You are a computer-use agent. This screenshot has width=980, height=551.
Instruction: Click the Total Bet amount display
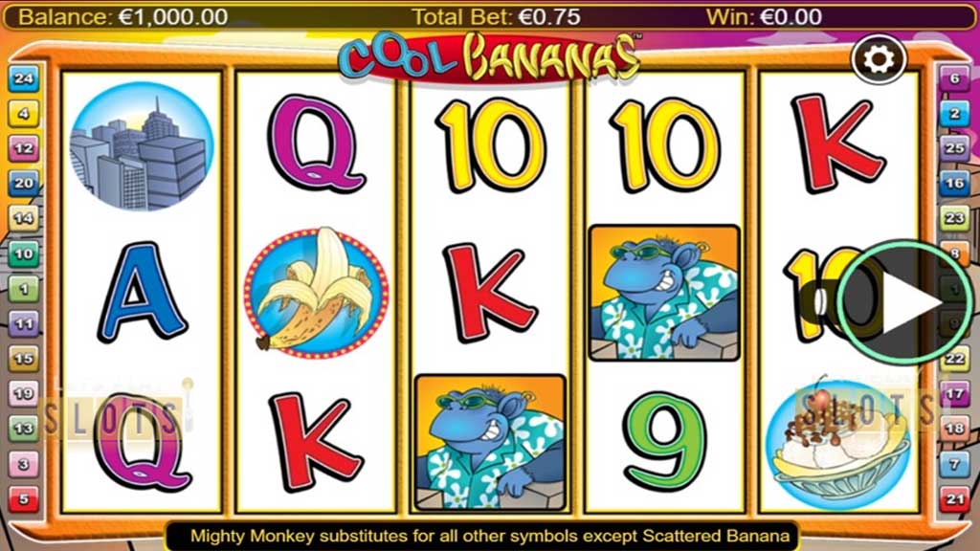coord(497,17)
